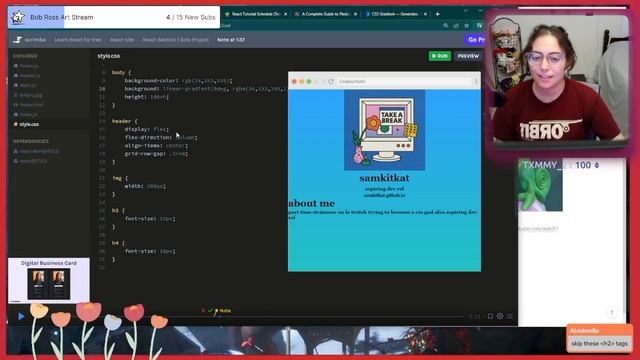
Task: Click the 'grid-row-gap' code line
Action: coord(156,153)
